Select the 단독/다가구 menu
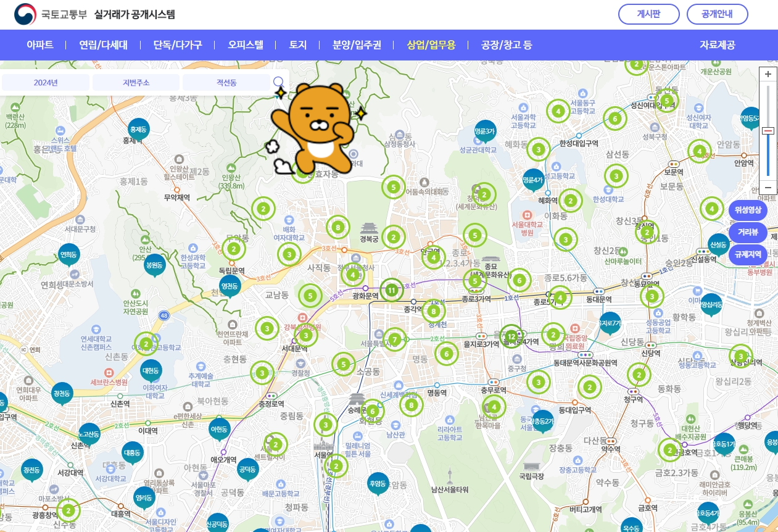This screenshot has height=532, width=778. coord(178,45)
